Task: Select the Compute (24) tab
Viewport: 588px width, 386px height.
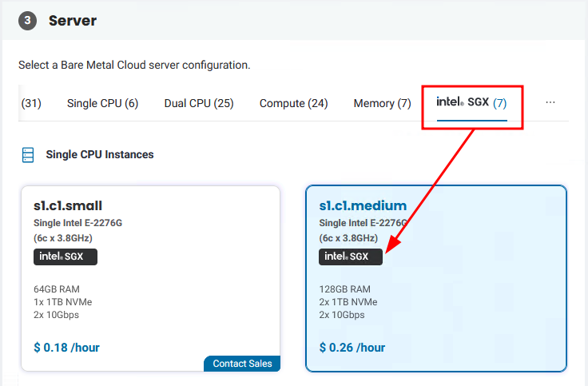Action: 294,103
